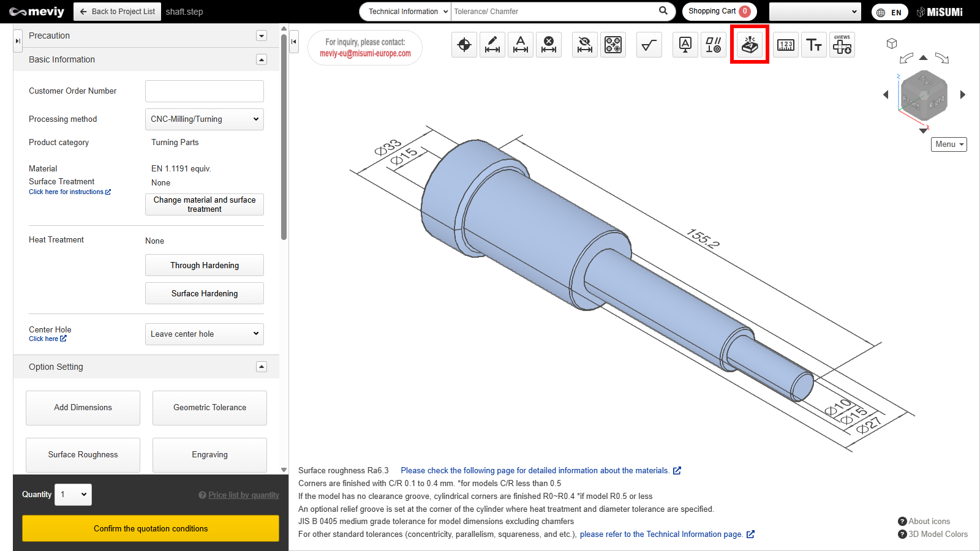The image size is (980, 551).
Task: Open the view cube Menu dropdown
Action: click(x=949, y=144)
